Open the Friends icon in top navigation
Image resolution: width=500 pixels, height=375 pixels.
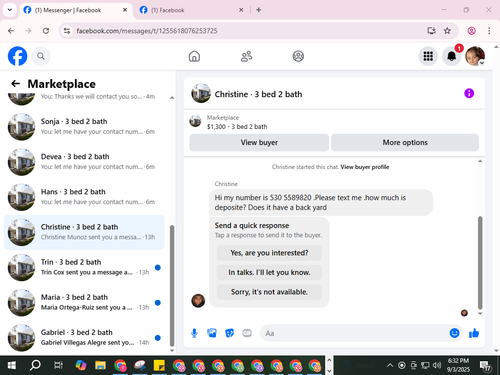(x=246, y=56)
